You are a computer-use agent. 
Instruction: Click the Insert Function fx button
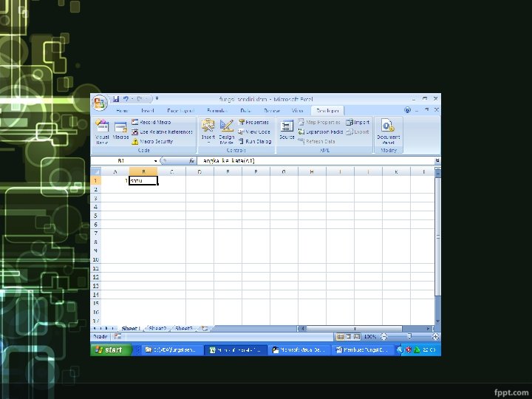(191, 161)
